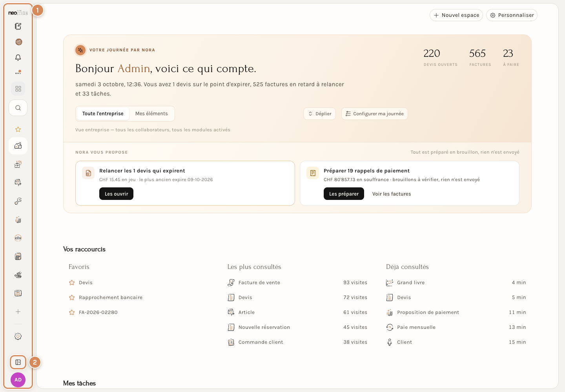Screen dimensions: 565x392
Task: Open recently viewed Client entry
Action: tap(456, 342)
